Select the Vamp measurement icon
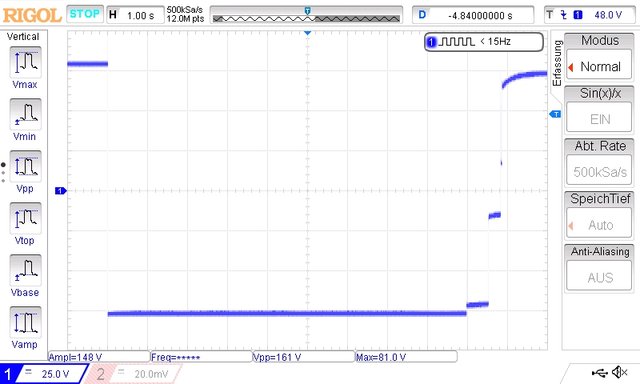640x384 pixels. pyautogui.click(x=25, y=322)
